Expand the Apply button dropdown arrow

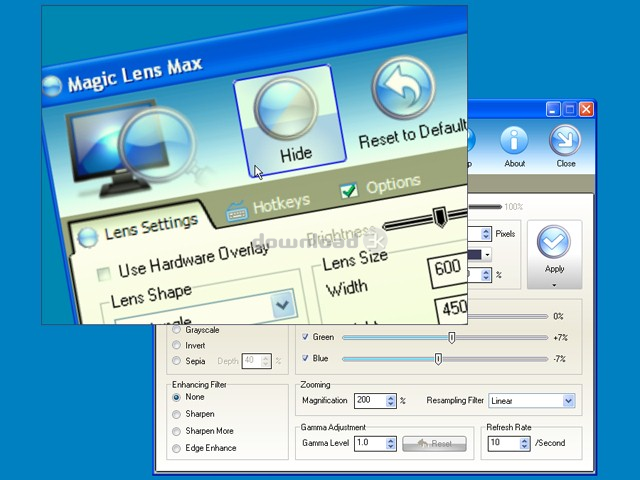[554, 285]
